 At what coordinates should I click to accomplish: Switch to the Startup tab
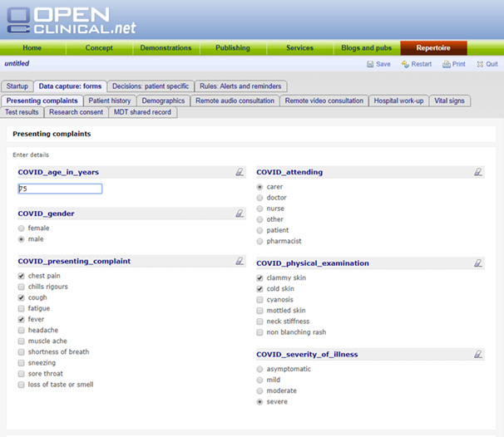17,86
